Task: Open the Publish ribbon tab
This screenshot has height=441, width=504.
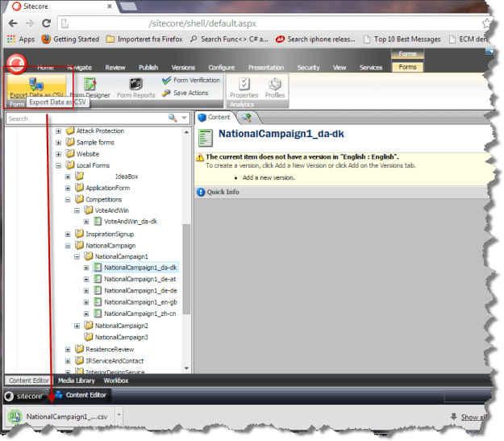Action: pyautogui.click(x=148, y=68)
